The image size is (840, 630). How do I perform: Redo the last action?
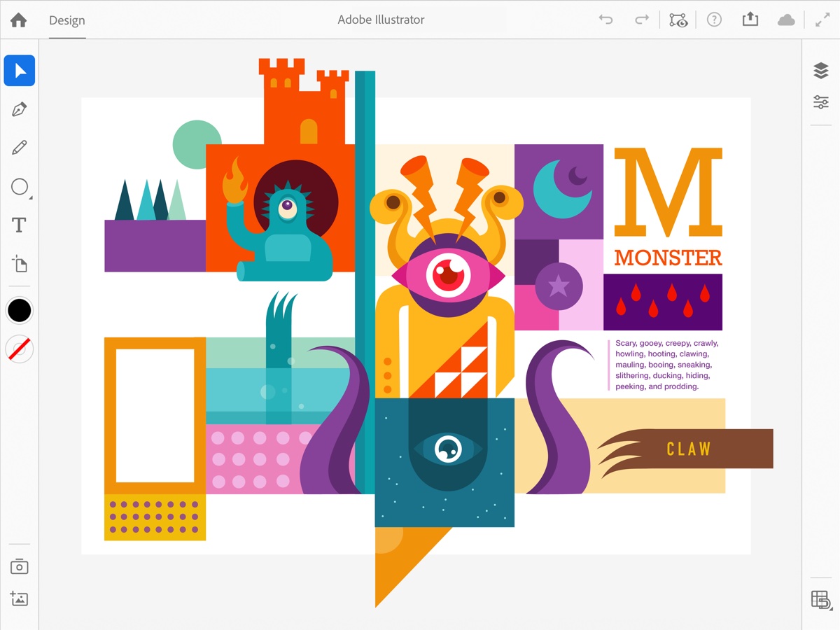tap(641, 20)
